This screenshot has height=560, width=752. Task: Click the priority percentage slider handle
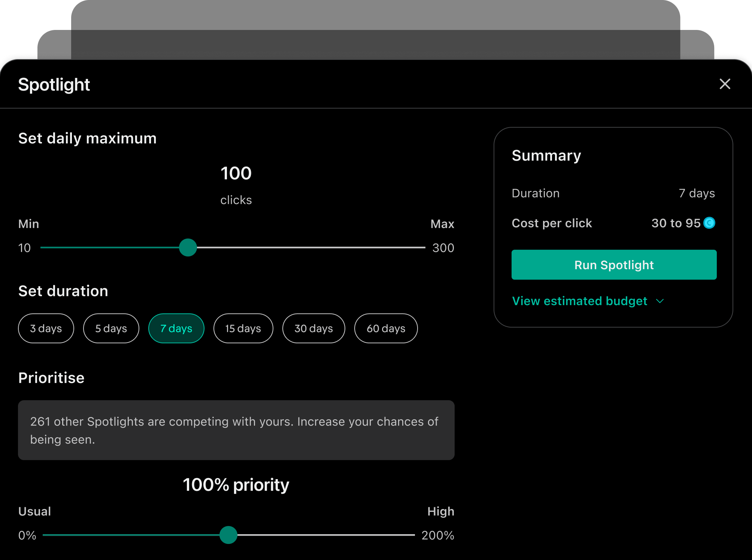pyautogui.click(x=228, y=535)
